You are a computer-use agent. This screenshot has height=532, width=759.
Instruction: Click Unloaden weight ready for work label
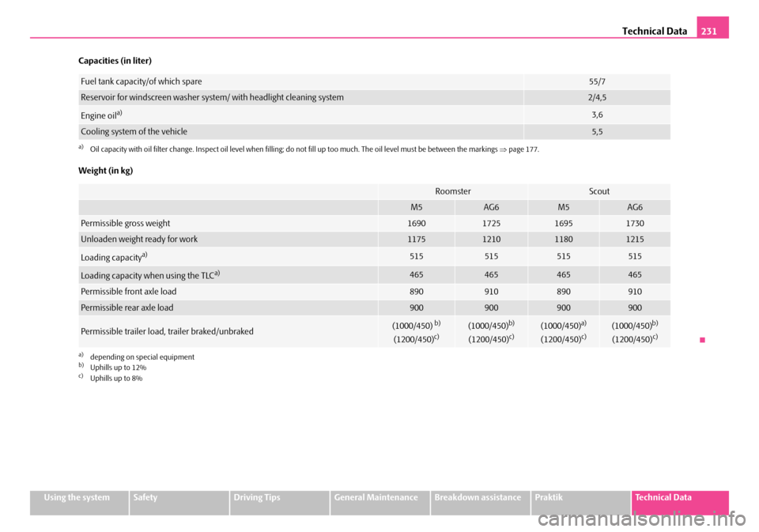pyautogui.click(x=139, y=240)
